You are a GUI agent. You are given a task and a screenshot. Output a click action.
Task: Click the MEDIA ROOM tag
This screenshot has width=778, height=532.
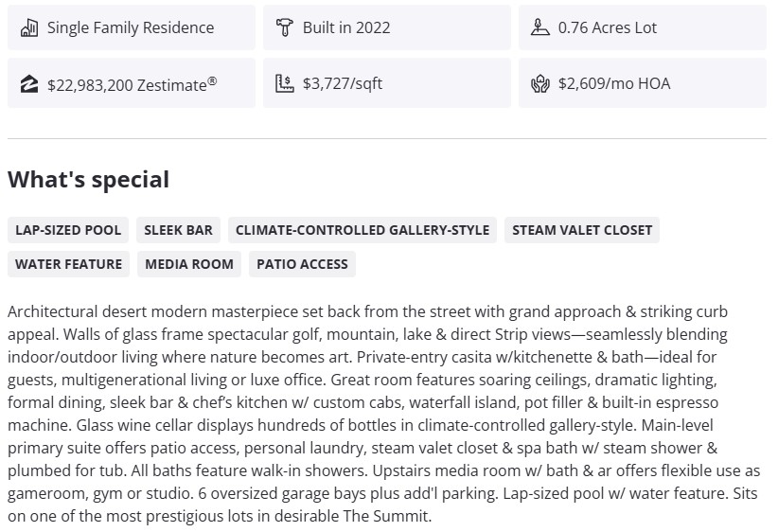(189, 264)
